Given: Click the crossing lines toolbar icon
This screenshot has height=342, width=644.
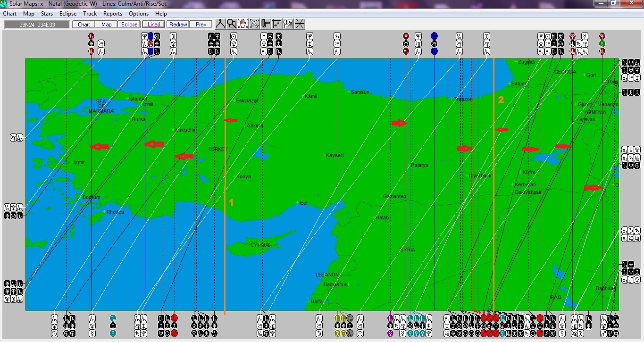Looking at the screenshot, I should click(x=300, y=24).
